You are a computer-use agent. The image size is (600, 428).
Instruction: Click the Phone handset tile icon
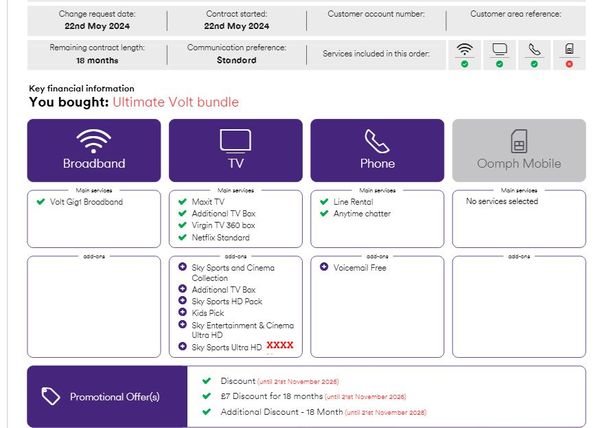(x=377, y=140)
